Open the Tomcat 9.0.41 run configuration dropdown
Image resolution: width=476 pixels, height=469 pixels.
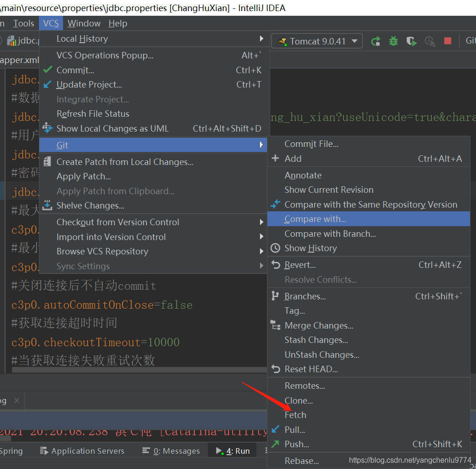coord(317,41)
